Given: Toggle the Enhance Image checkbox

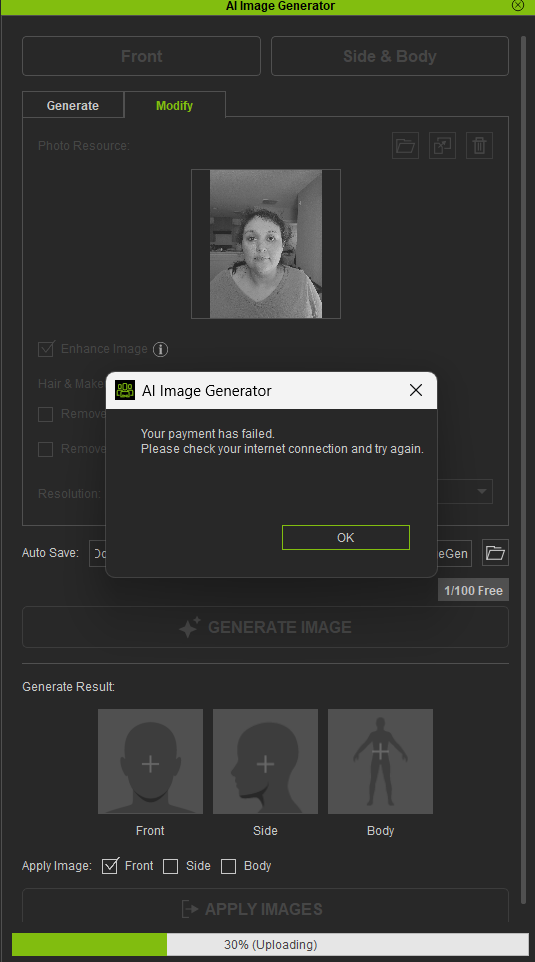Looking at the screenshot, I should [46, 349].
